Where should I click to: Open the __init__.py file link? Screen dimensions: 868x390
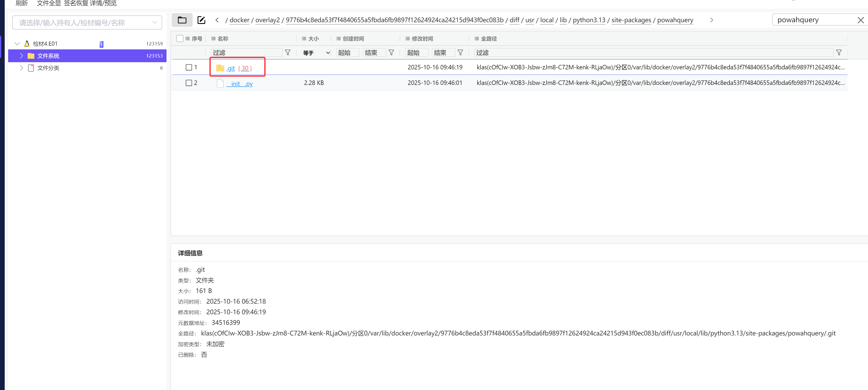tap(240, 84)
